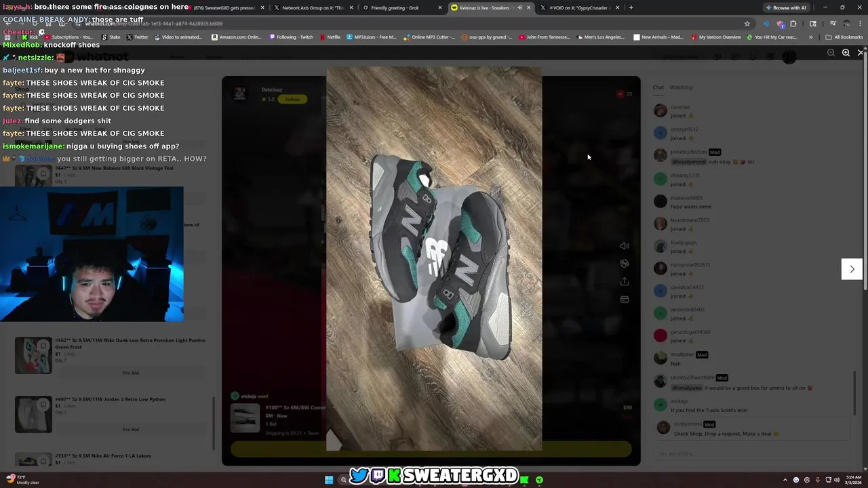Click the chat message input field

tap(751, 454)
